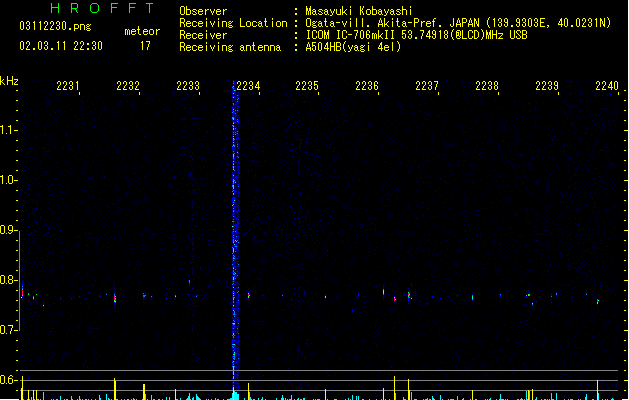The width and height of the screenshot is (629, 400).
Task: Click the 'Receiving antenna' label
Action: (230, 47)
